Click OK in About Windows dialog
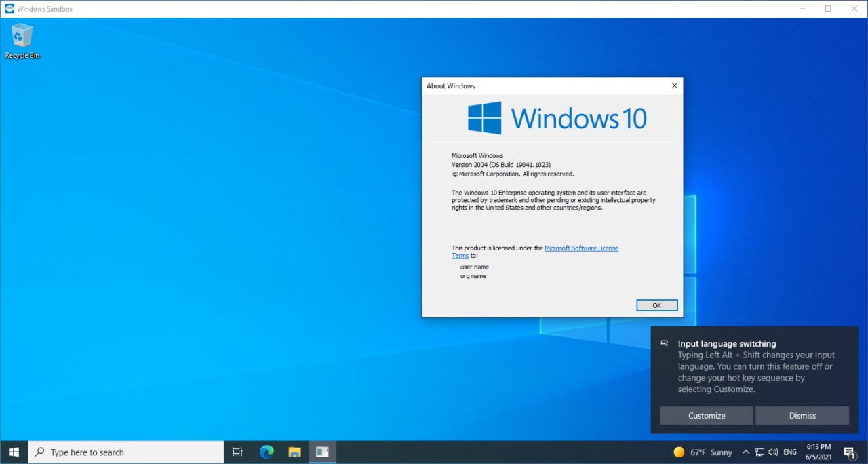This screenshot has width=868, height=464. pyautogui.click(x=656, y=305)
